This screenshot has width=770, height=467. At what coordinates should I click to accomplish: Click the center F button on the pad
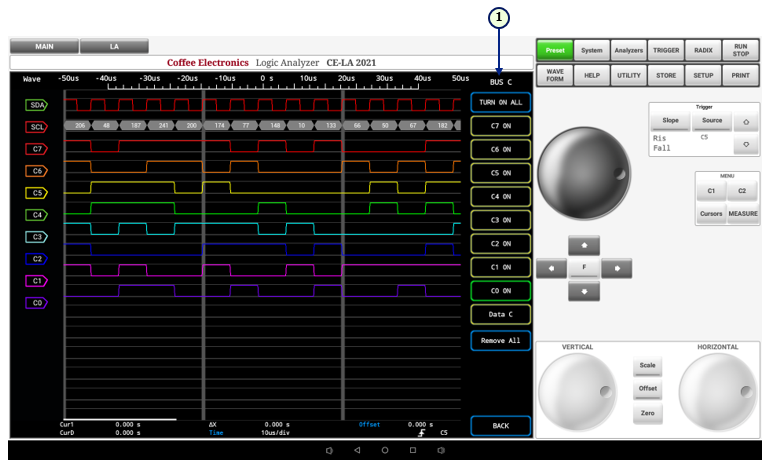(x=584, y=268)
